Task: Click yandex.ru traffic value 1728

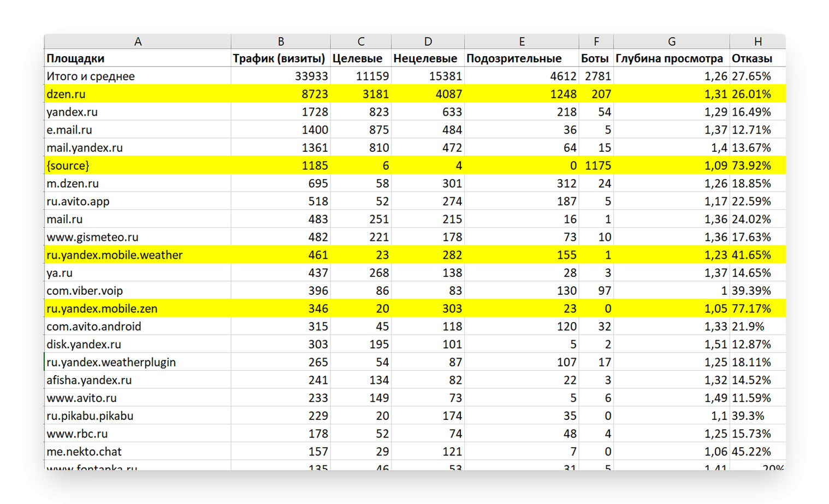Action: point(281,112)
